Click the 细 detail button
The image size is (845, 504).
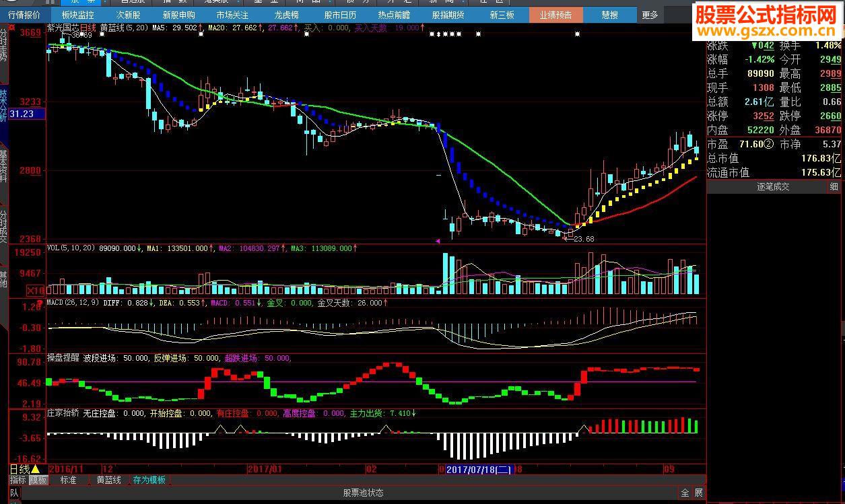coord(834,186)
